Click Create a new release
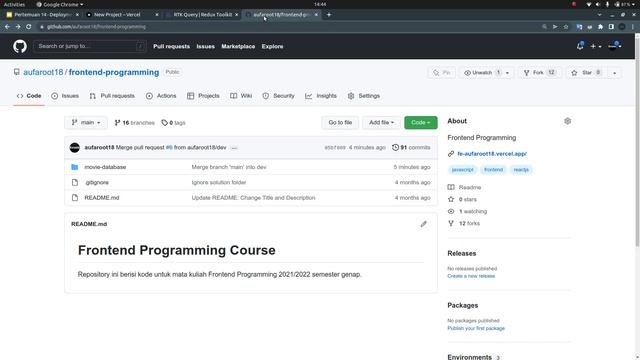Viewport: 640px width, 360px height. [471, 276]
